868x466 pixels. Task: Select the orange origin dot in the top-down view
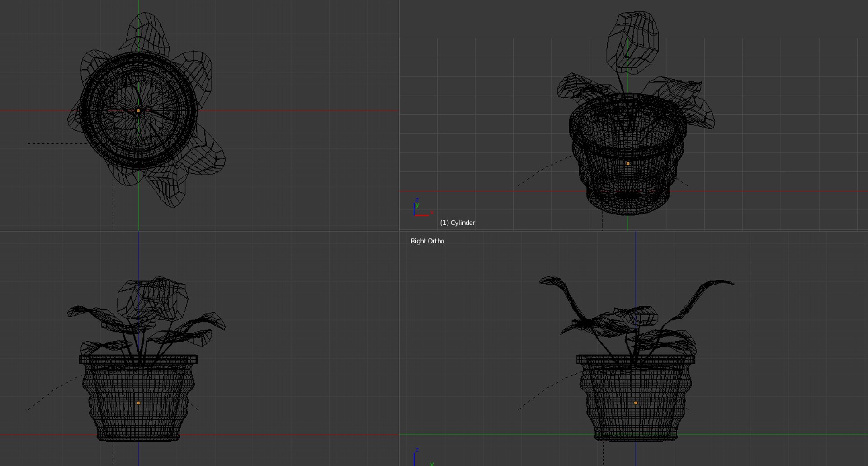[138, 110]
